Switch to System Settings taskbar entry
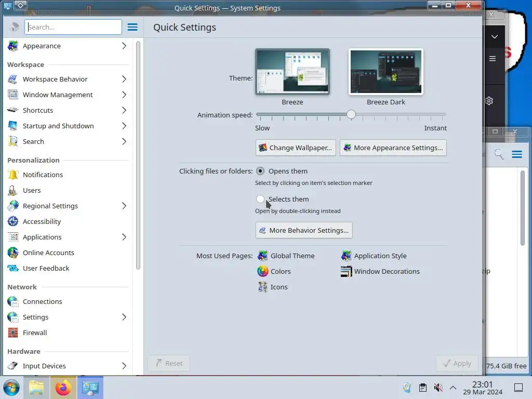 (x=90, y=388)
